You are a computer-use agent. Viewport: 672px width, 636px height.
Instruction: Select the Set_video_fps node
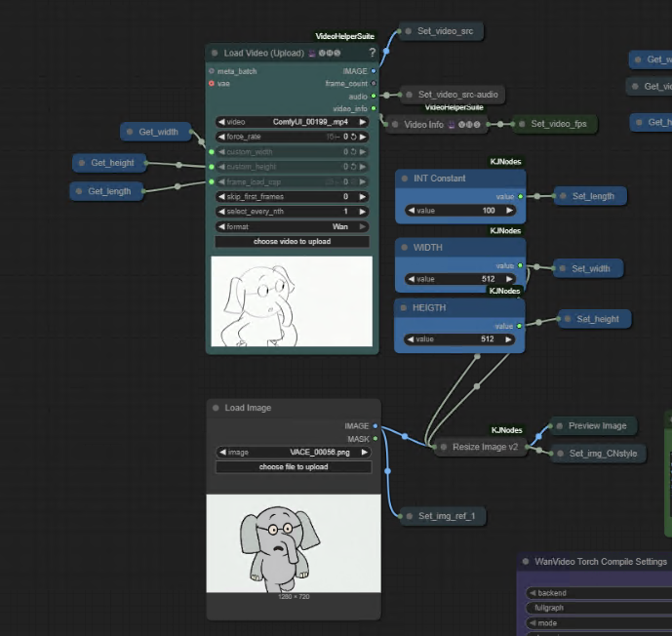555,124
